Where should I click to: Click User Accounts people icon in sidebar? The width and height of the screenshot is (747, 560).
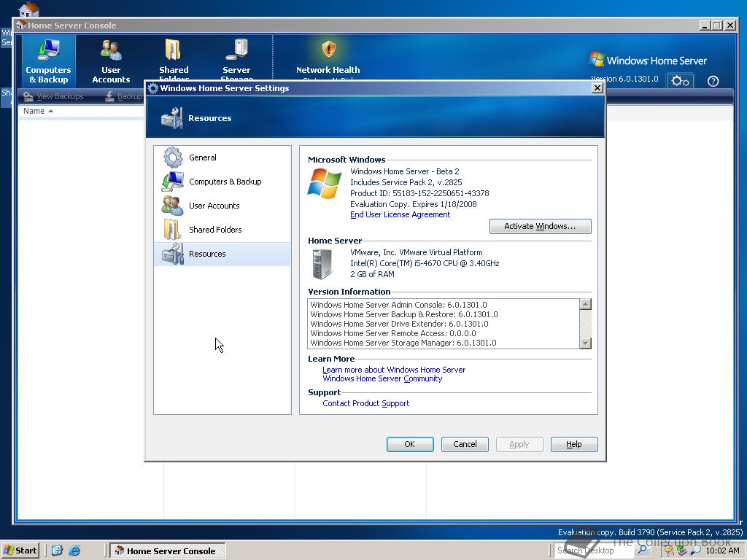coord(172,206)
